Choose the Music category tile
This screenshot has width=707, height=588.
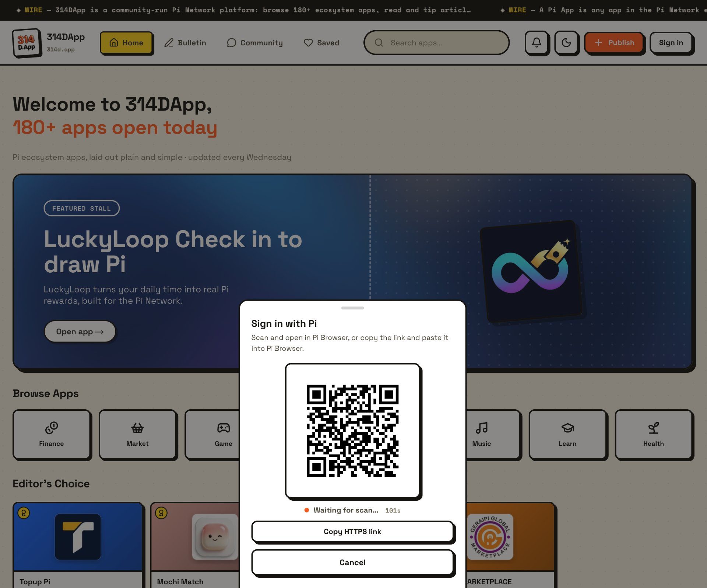click(493, 434)
